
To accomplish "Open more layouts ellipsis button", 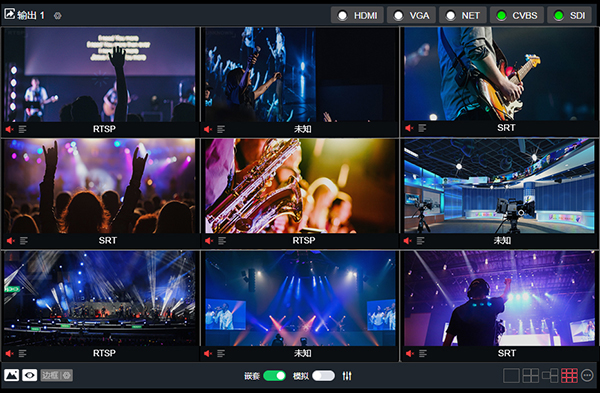I will (587, 375).
